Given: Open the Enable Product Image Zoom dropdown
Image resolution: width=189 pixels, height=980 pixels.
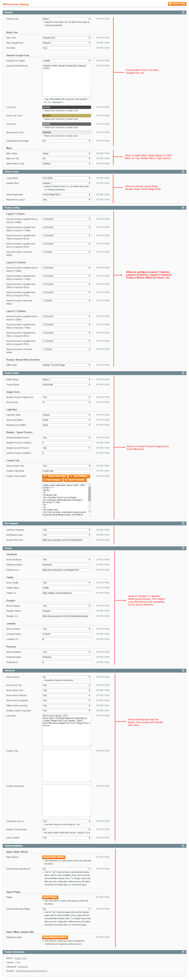Looking at the screenshot, I should point(66,397).
